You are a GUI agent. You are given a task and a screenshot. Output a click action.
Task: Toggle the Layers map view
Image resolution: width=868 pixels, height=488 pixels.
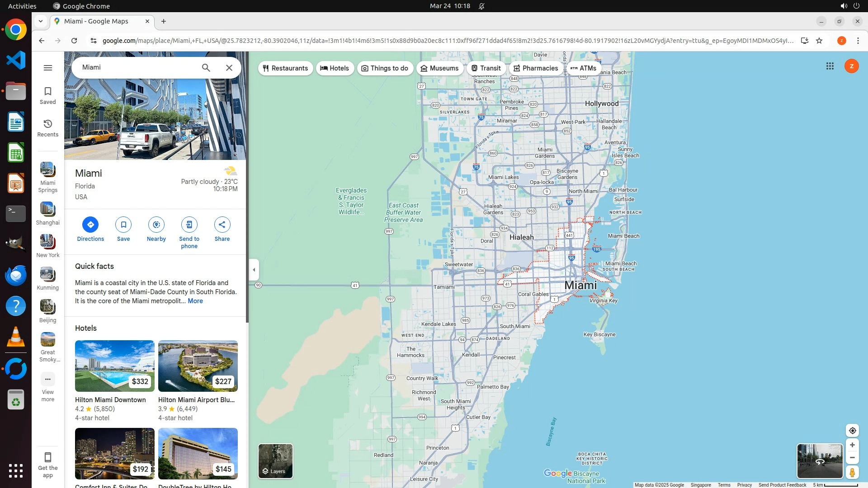click(275, 461)
